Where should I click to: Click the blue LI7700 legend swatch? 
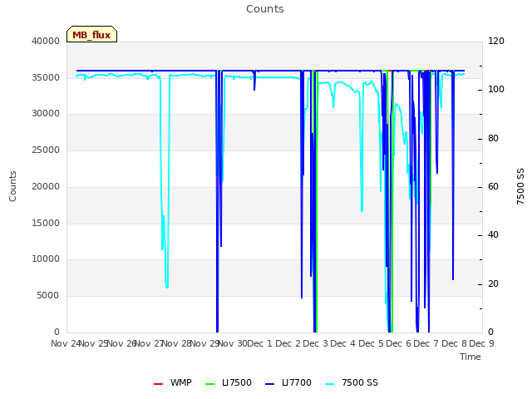[x=269, y=384]
